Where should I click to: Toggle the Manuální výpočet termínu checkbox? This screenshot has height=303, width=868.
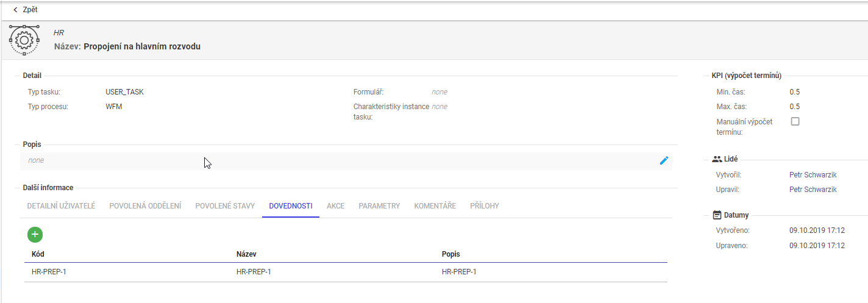pos(795,121)
